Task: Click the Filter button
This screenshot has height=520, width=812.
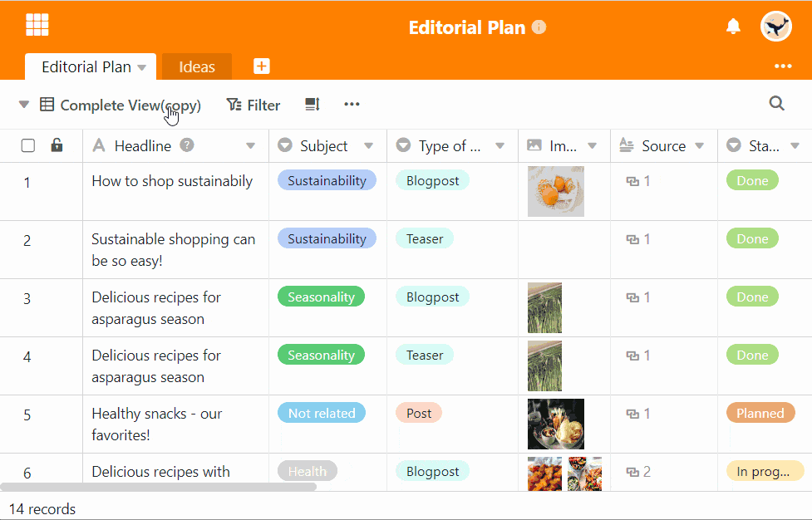Action: pyautogui.click(x=253, y=105)
